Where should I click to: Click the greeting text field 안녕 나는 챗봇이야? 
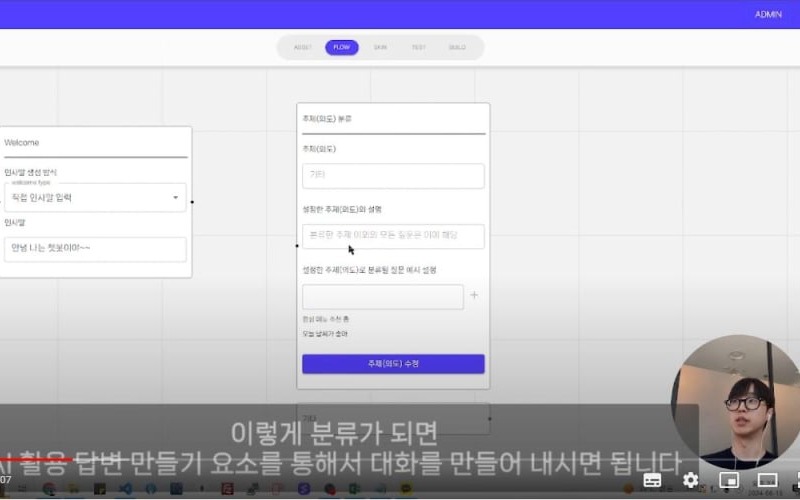coord(95,249)
